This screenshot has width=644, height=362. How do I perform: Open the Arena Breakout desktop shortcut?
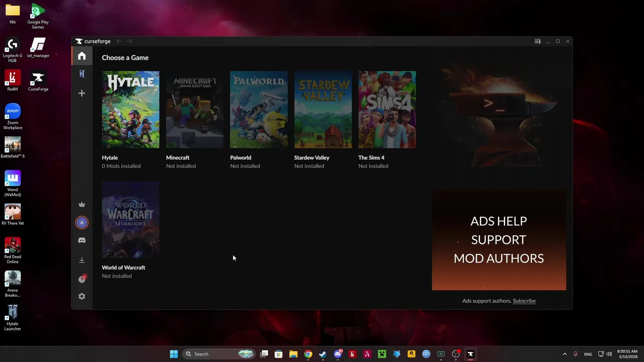pos(13,285)
